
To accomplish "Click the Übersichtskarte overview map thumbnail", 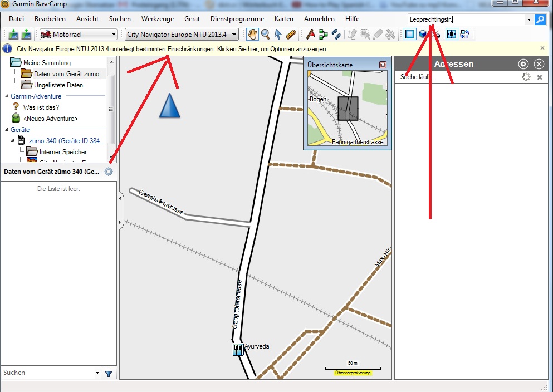I will (x=348, y=108).
